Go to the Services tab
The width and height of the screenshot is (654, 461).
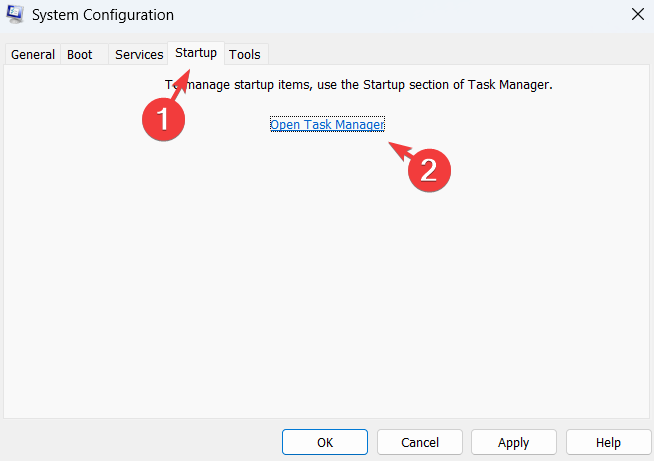click(x=139, y=54)
